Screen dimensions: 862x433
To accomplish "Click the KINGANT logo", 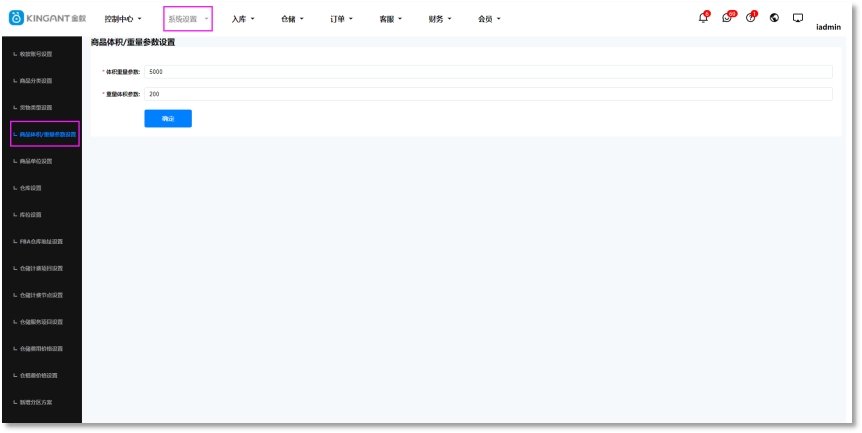I will (x=47, y=19).
